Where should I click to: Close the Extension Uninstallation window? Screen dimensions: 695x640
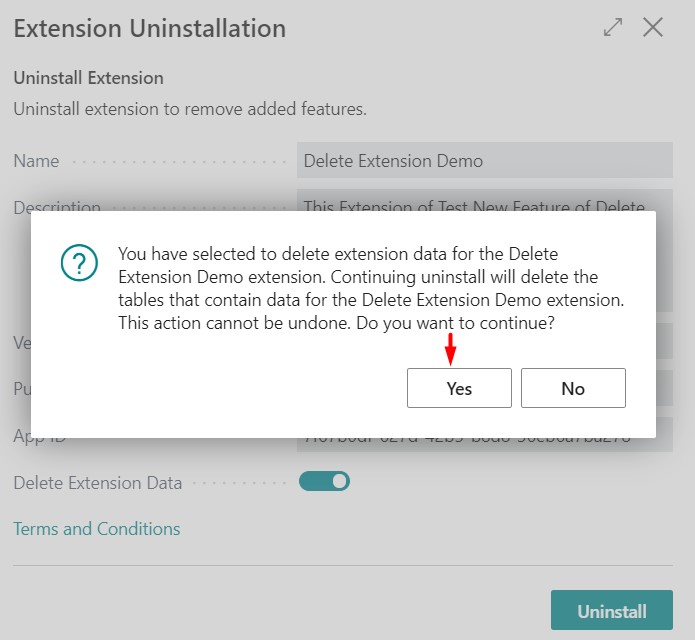(652, 27)
